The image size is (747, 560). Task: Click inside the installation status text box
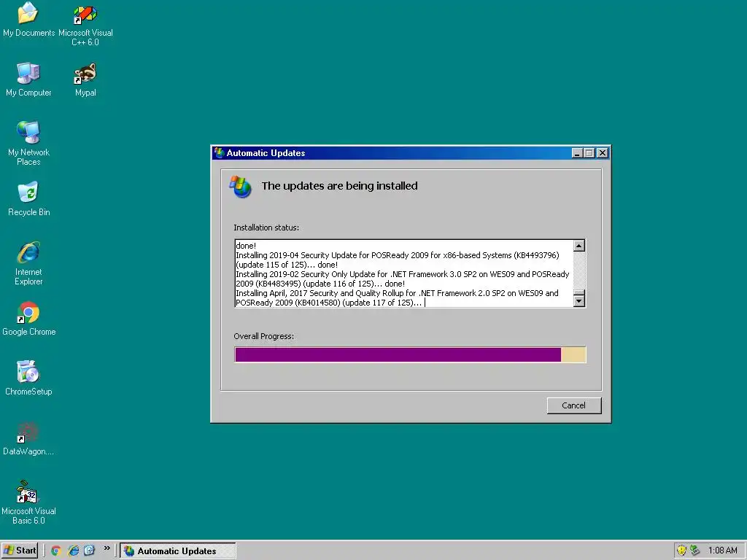click(x=404, y=274)
